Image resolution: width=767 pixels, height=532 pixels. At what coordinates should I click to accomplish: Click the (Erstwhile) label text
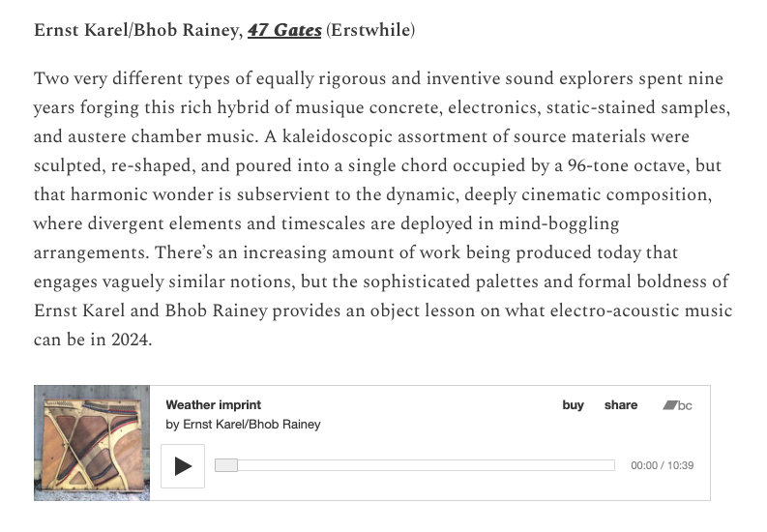(x=370, y=30)
